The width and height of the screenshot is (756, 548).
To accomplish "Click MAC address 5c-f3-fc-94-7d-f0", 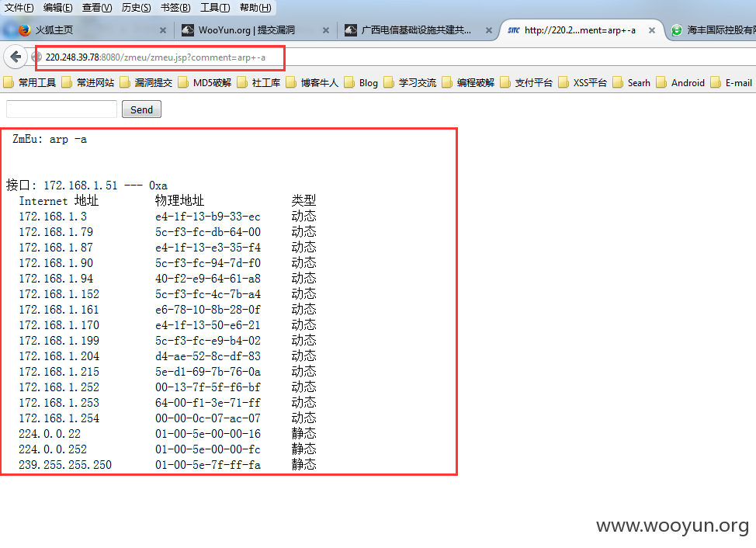I will [208, 262].
